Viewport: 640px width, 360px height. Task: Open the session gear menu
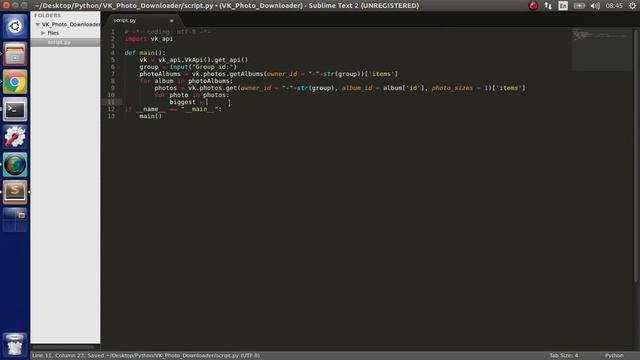tap(632, 6)
